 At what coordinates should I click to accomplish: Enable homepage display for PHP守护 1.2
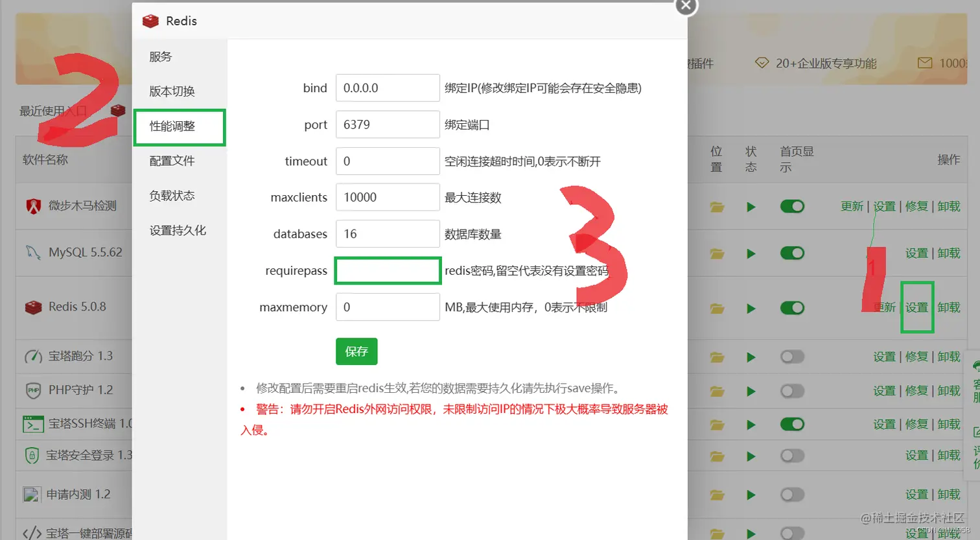(792, 391)
